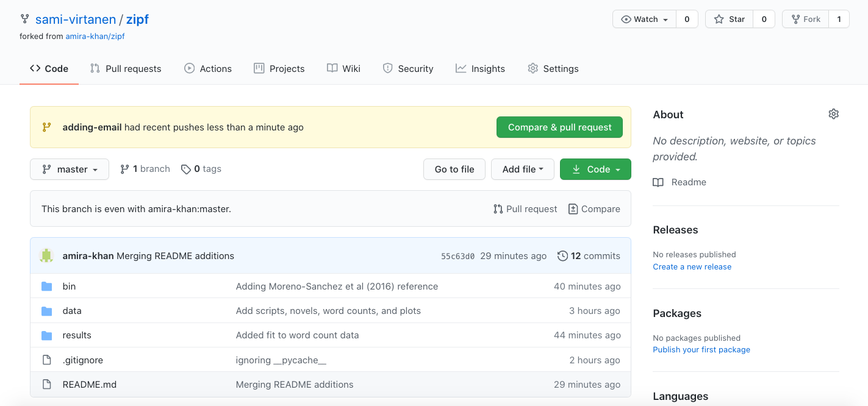Image resolution: width=868 pixels, height=406 pixels.
Task: Click the star icon
Action: (719, 20)
